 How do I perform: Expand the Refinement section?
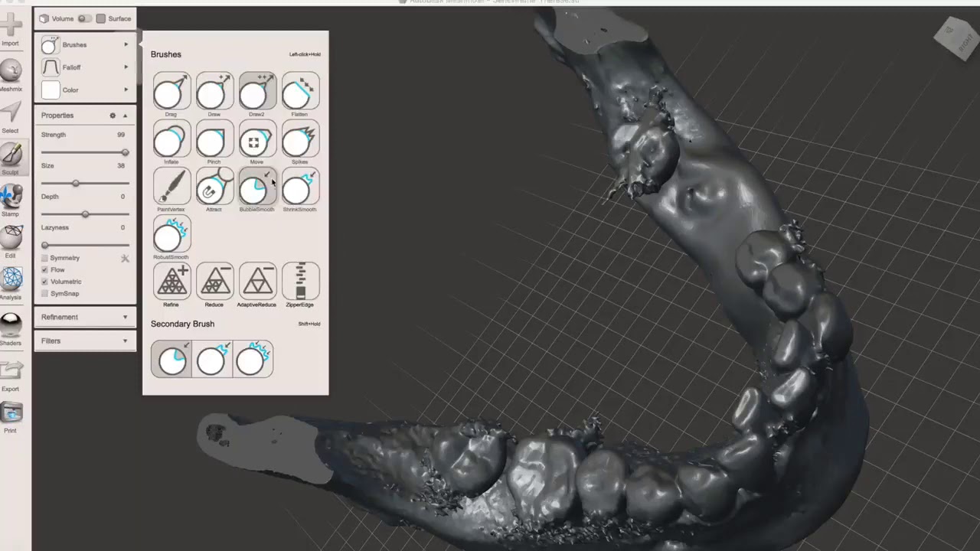click(x=85, y=317)
